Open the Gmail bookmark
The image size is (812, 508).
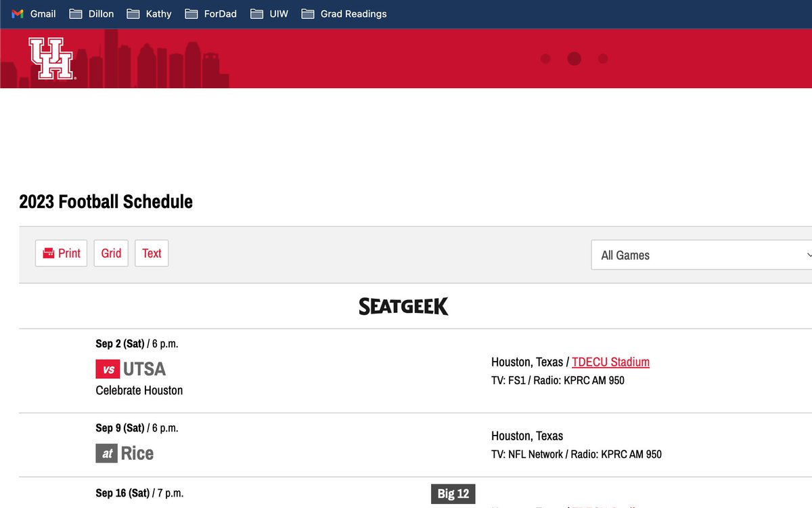click(34, 14)
